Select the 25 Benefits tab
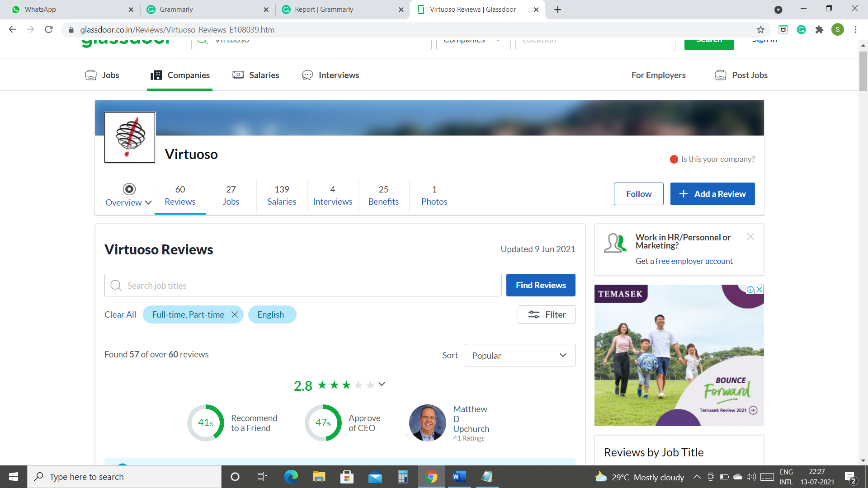This screenshot has height=488, width=868. (x=383, y=195)
